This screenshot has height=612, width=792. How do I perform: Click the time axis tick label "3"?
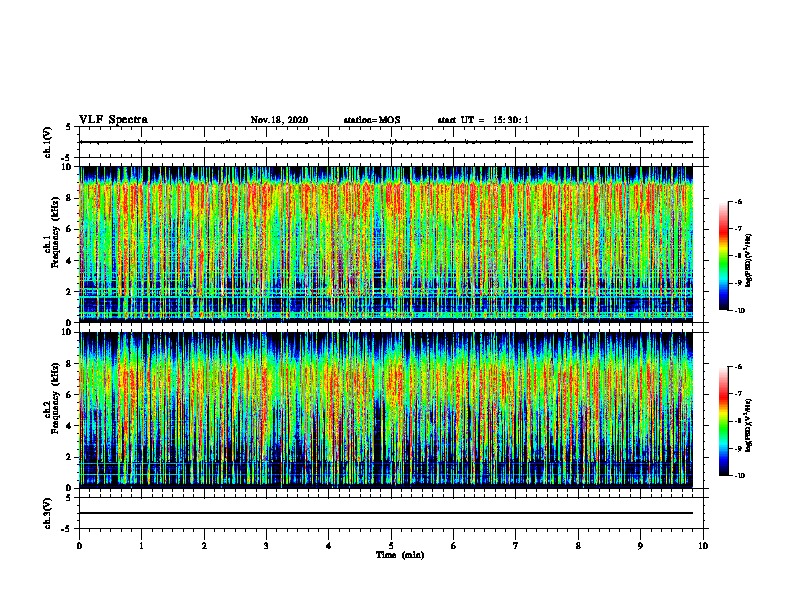click(x=266, y=546)
